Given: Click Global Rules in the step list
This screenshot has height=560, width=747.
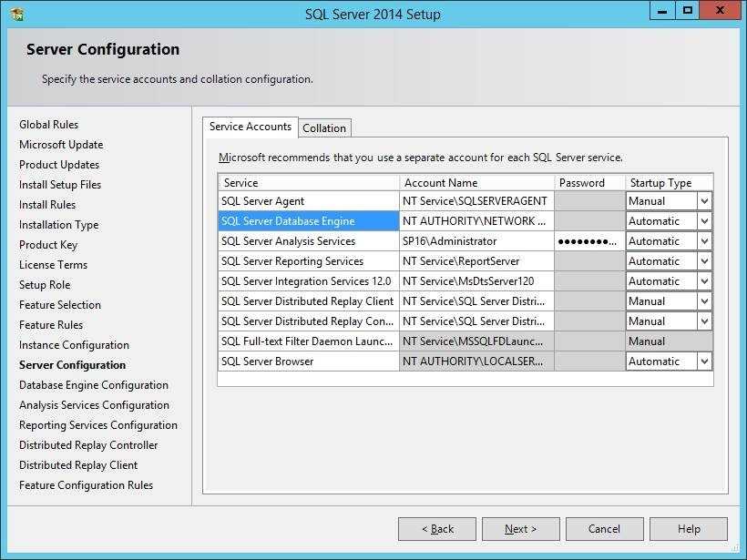Looking at the screenshot, I should pyautogui.click(x=48, y=124).
